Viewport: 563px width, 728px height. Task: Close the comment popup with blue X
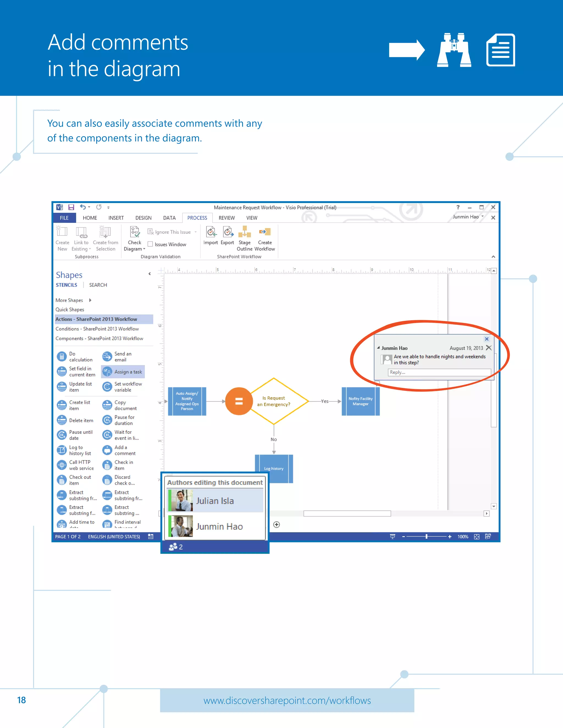(x=487, y=339)
